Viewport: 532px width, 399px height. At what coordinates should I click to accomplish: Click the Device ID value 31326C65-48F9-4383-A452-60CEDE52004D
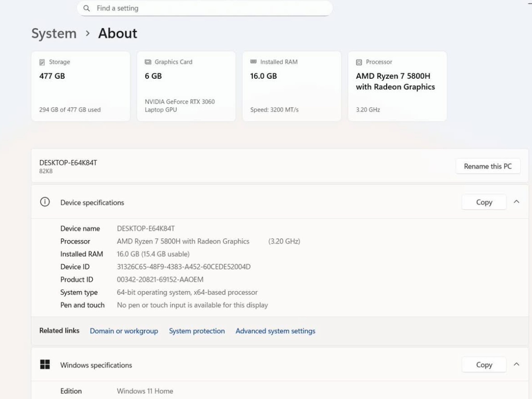pyautogui.click(x=184, y=267)
